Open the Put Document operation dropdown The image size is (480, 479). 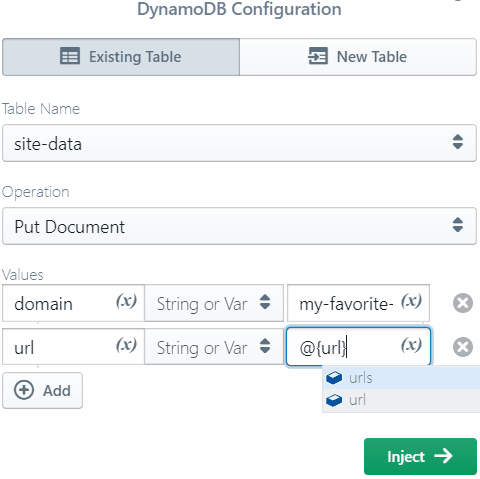click(x=239, y=226)
